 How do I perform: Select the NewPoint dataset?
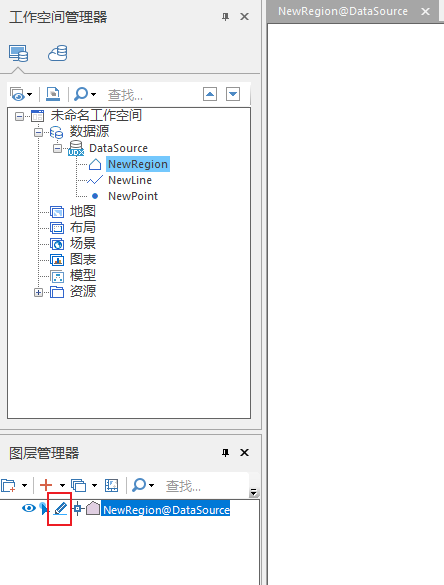133,196
